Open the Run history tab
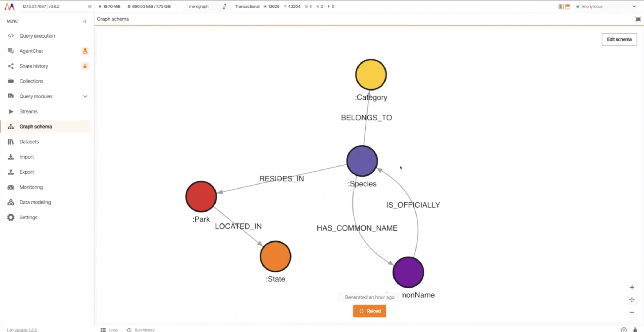 point(144,330)
